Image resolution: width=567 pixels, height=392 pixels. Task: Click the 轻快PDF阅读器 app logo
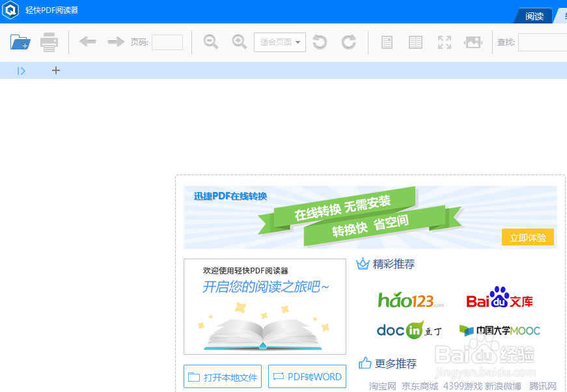(x=10, y=10)
